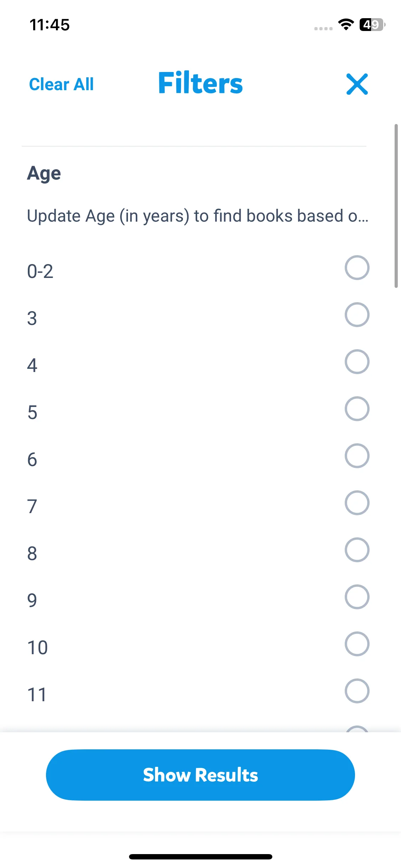Pick the age 5 radio option
The image size is (401, 868).
(x=357, y=409)
